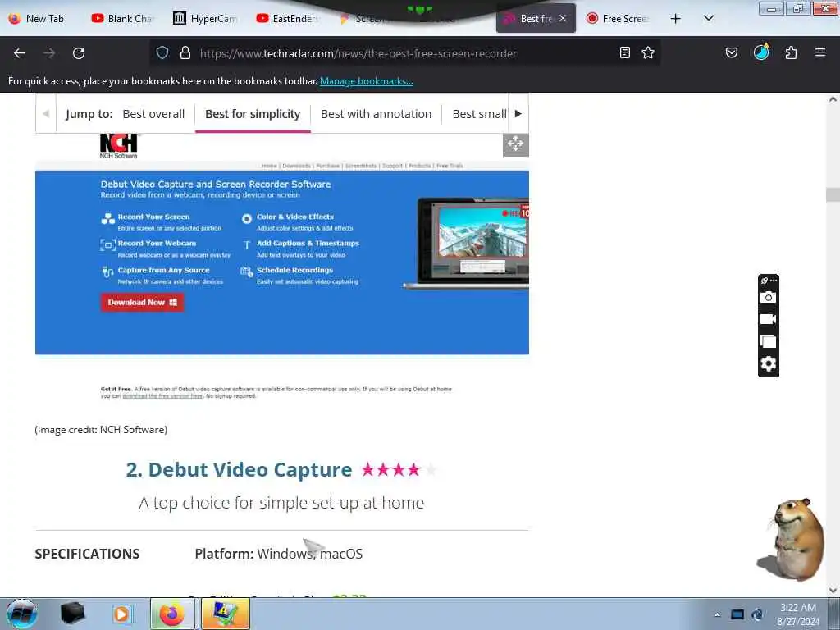Image resolution: width=840 pixels, height=630 pixels.
Task: Click the SPECIFICATIONS heading
Action: [x=87, y=554]
